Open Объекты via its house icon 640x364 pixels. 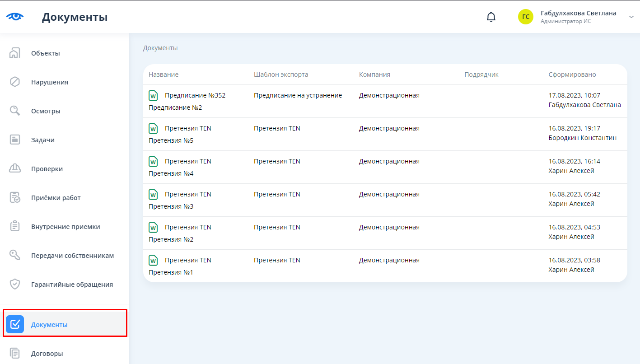(15, 53)
